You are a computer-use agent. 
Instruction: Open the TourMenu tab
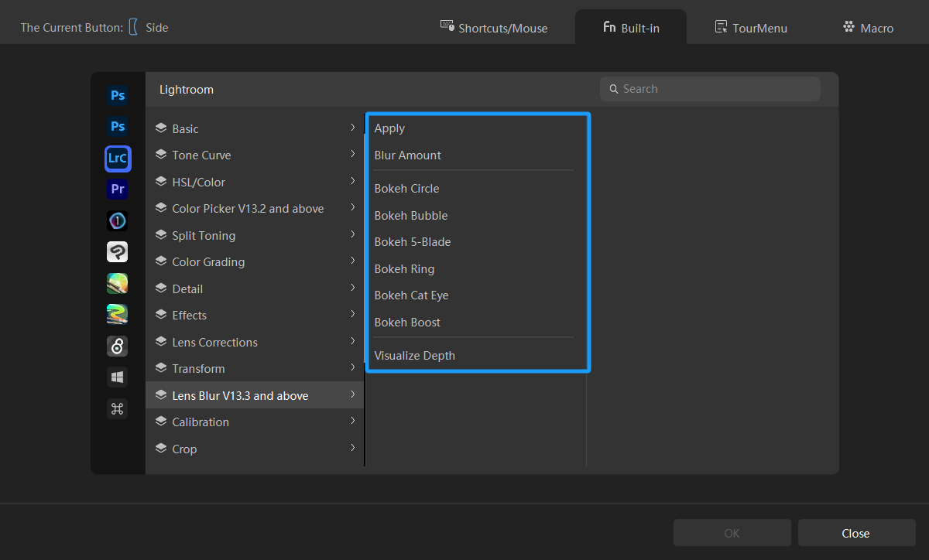751,28
